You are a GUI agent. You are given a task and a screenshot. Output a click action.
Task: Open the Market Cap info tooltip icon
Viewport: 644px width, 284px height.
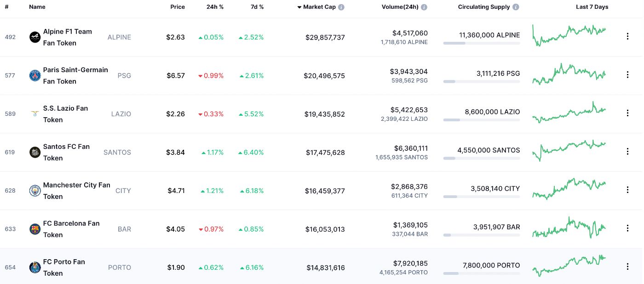[340, 7]
